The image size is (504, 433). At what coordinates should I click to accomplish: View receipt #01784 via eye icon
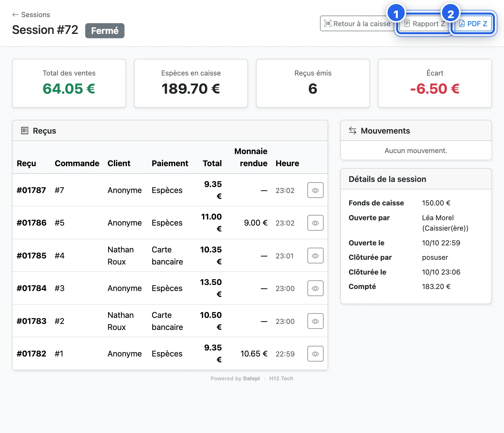[315, 288]
